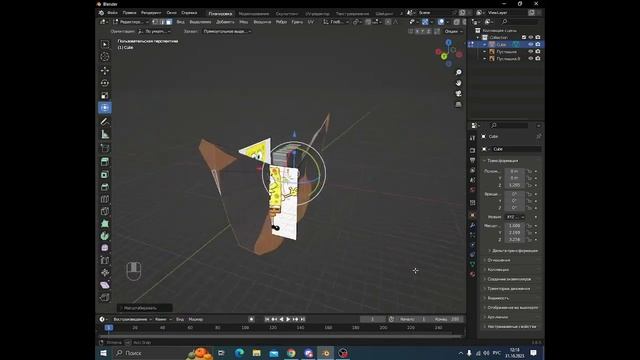Hide the Cube object in the outliner
This screenshot has height=360, width=640.
pos(531,44)
